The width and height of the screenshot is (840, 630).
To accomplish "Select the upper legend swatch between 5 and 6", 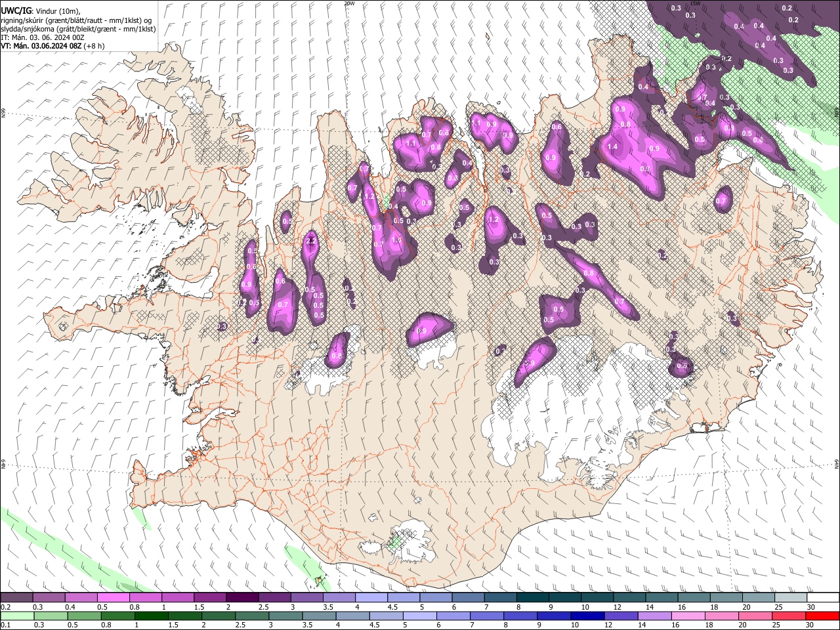I will point(435,598).
